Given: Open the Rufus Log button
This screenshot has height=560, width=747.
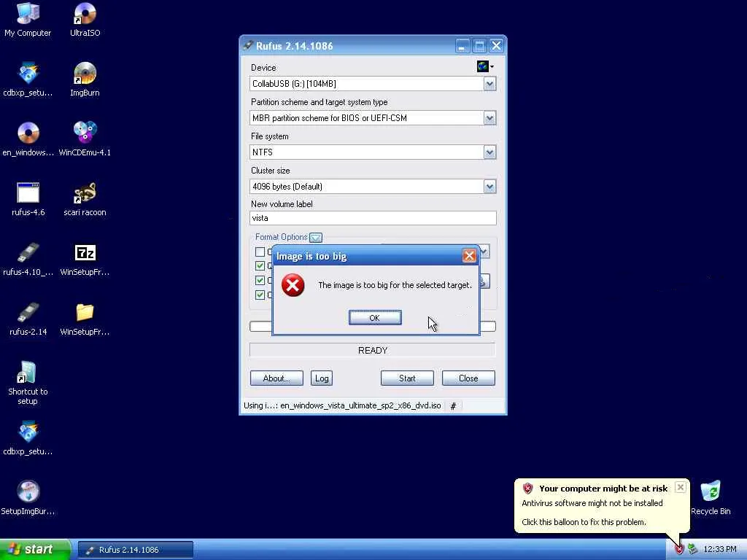Looking at the screenshot, I should click(x=322, y=378).
